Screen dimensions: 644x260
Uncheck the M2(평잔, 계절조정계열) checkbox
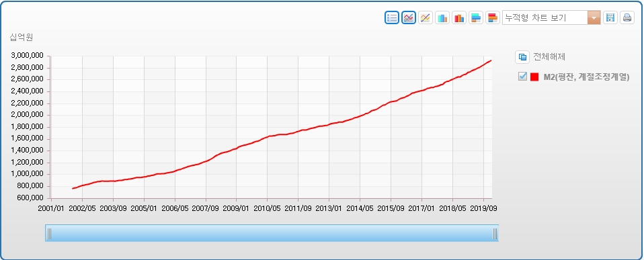tap(522, 77)
